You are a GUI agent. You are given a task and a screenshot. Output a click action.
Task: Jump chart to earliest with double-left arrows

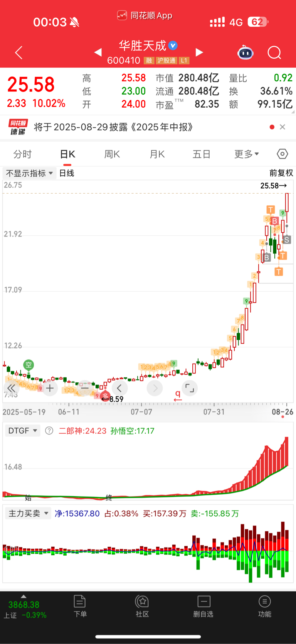pyautogui.click(x=11, y=388)
